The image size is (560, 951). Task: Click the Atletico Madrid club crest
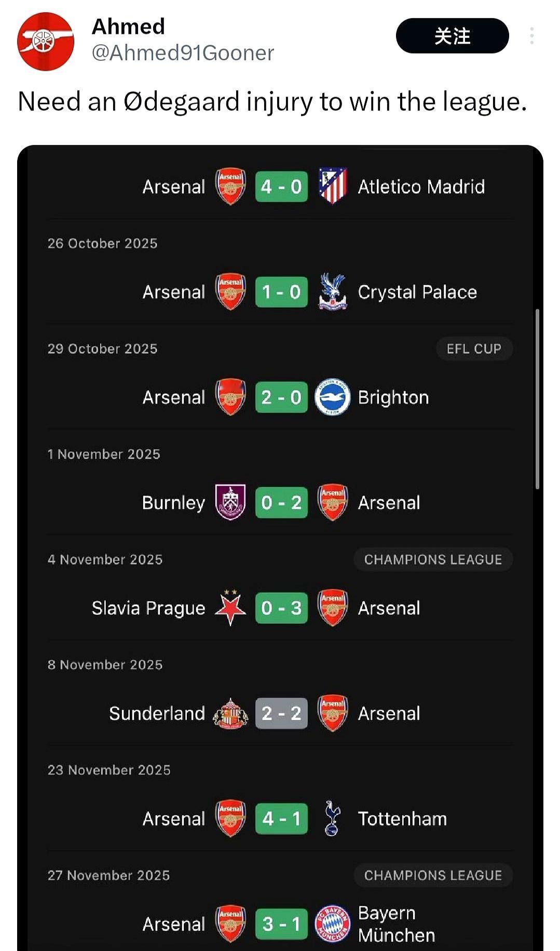tap(332, 186)
